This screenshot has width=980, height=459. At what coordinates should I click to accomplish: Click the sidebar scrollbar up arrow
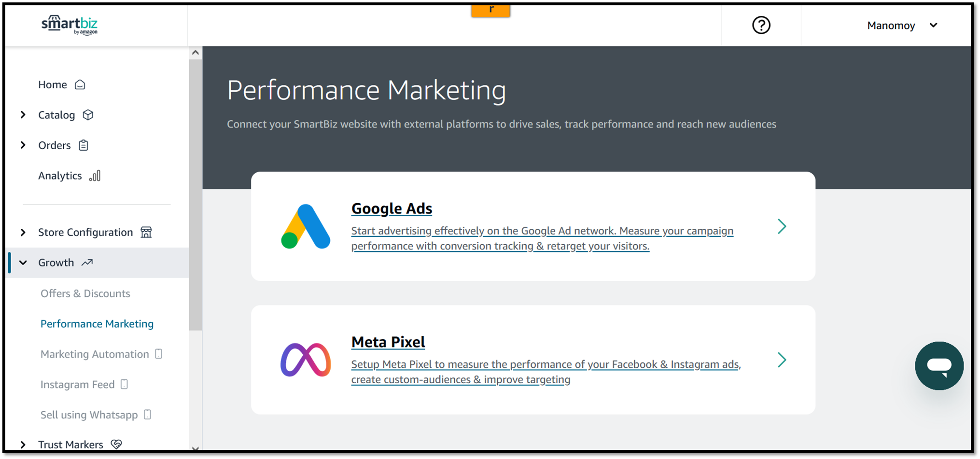coord(195,53)
